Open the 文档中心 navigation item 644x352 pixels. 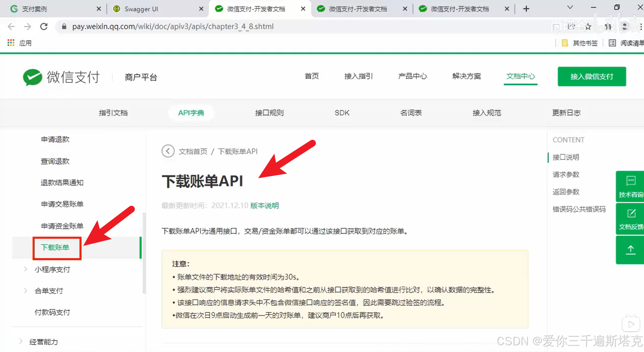[x=520, y=76]
